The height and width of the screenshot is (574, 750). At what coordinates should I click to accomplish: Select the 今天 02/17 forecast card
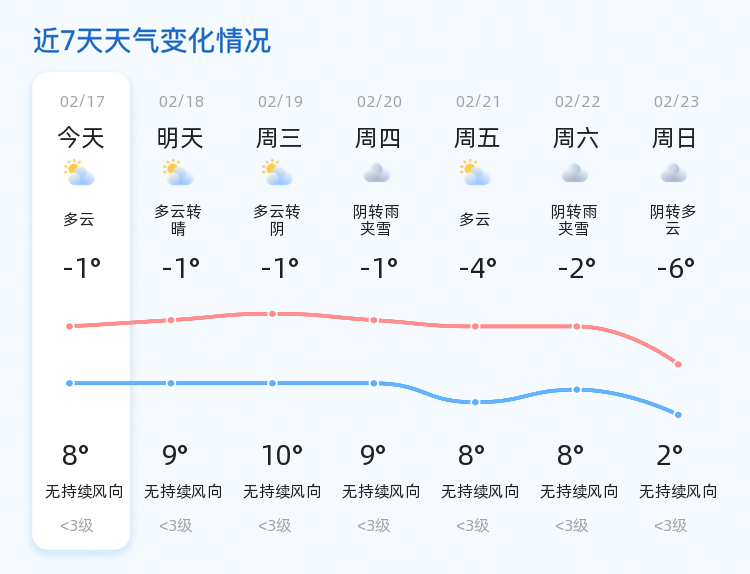click(81, 311)
